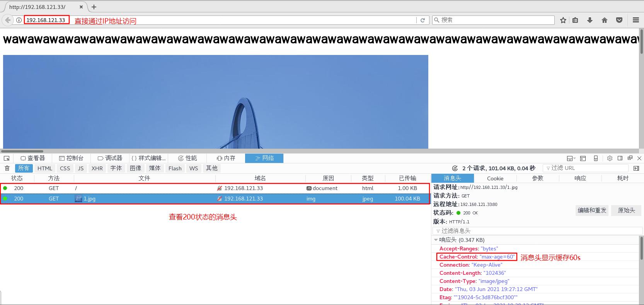644x305 pixels.
Task: Open the Firefox hamburger menu
Action: tap(636, 20)
